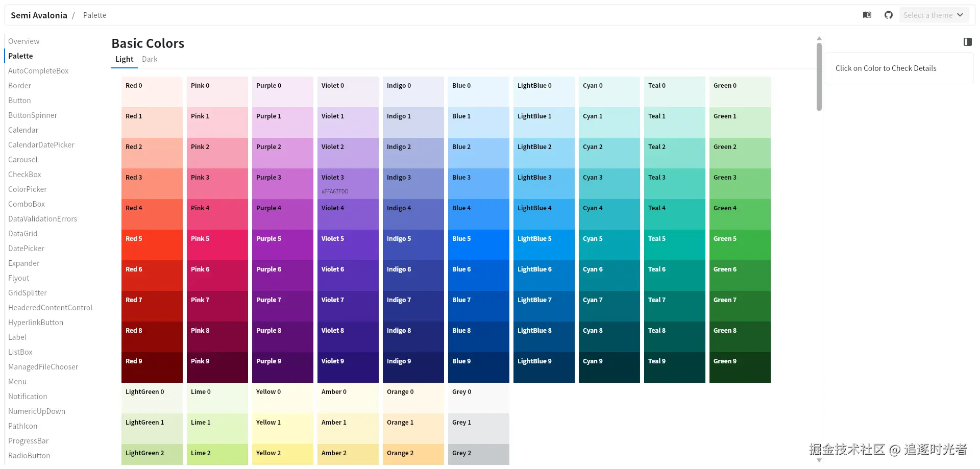Navigate to Flyout

coord(18,278)
